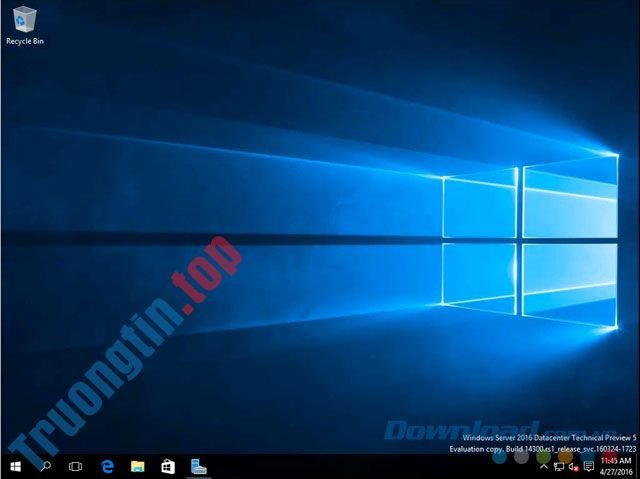Open the Windows Start menu
The width and height of the screenshot is (640, 479).
(x=15, y=466)
